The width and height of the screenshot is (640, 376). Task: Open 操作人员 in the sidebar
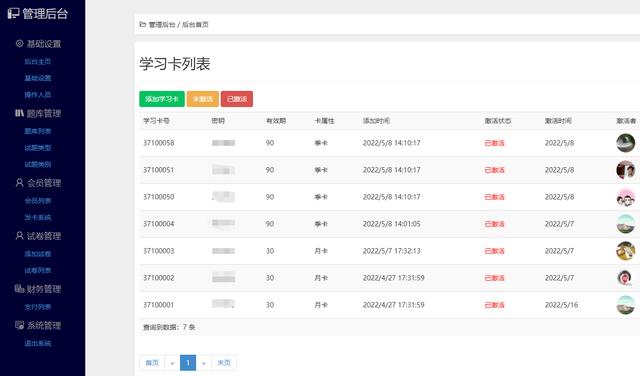tap(38, 95)
